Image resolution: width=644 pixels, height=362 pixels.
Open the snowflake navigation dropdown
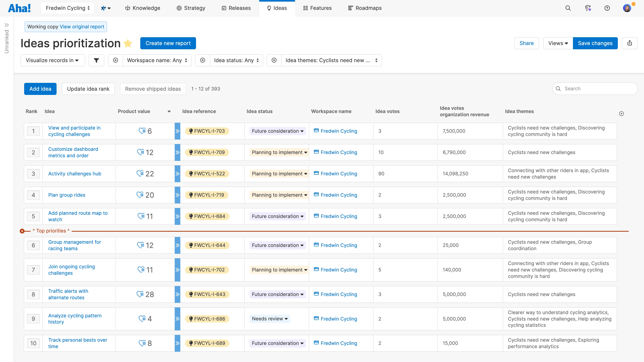tap(106, 8)
